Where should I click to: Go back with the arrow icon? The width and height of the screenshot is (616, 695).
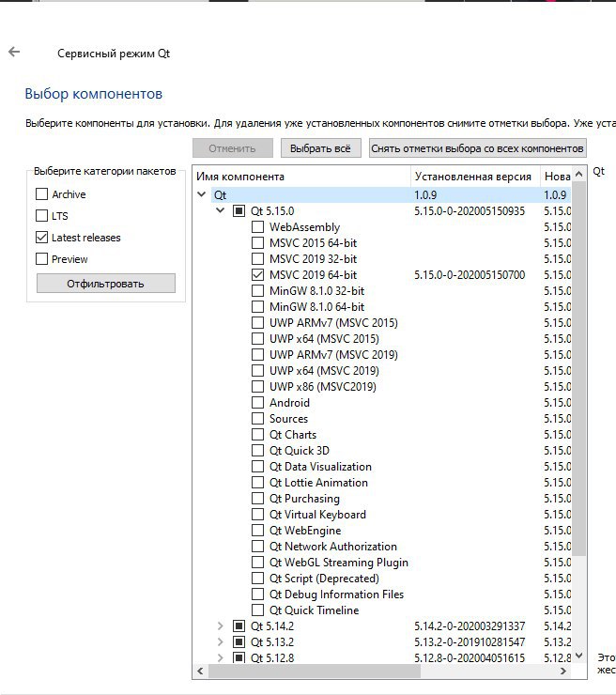(x=14, y=53)
